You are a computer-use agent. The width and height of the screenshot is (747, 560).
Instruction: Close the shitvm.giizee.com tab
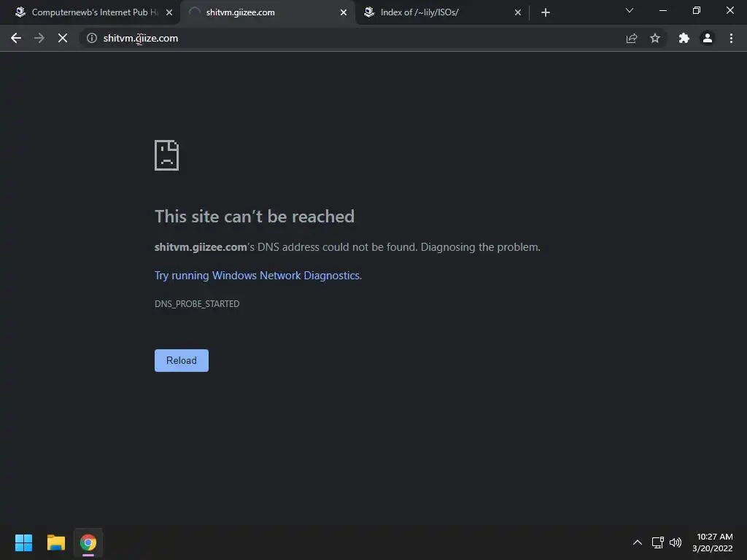344,12
